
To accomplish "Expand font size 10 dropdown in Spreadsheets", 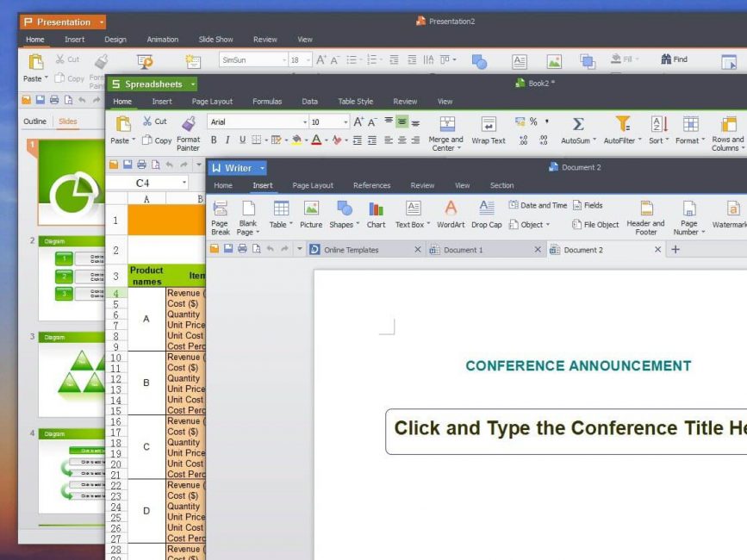I will coord(345,121).
